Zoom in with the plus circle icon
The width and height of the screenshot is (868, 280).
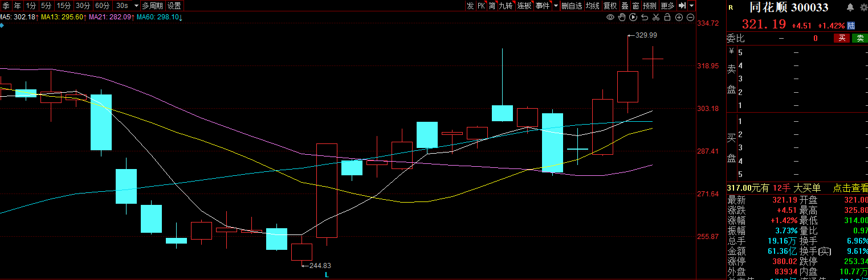click(x=679, y=18)
